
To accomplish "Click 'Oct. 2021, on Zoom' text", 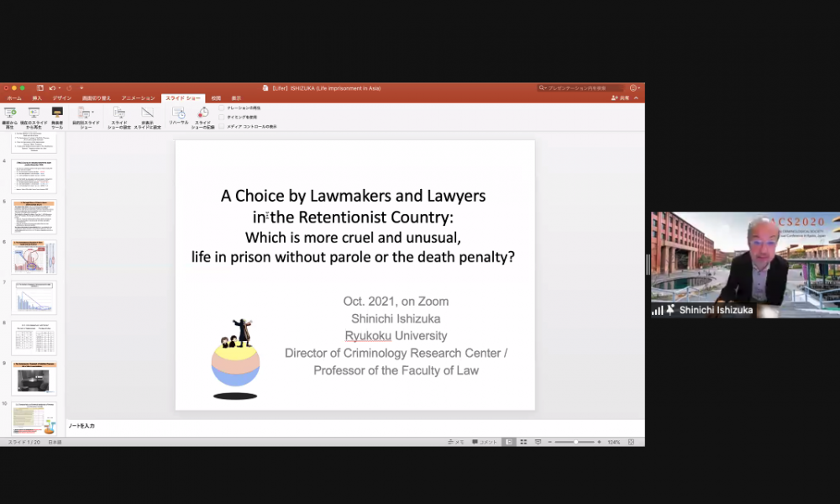I will click(396, 302).
